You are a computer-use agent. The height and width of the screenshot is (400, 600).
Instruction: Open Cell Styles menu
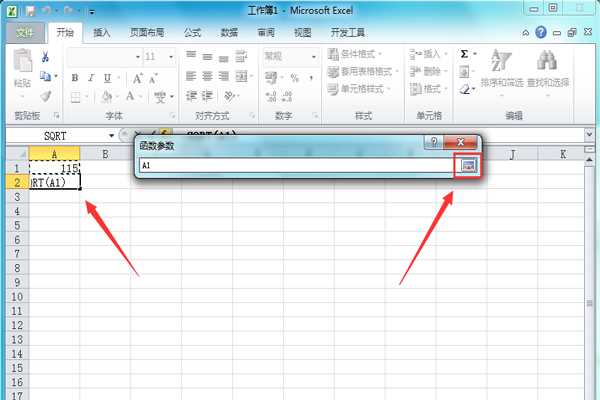pyautogui.click(x=359, y=89)
